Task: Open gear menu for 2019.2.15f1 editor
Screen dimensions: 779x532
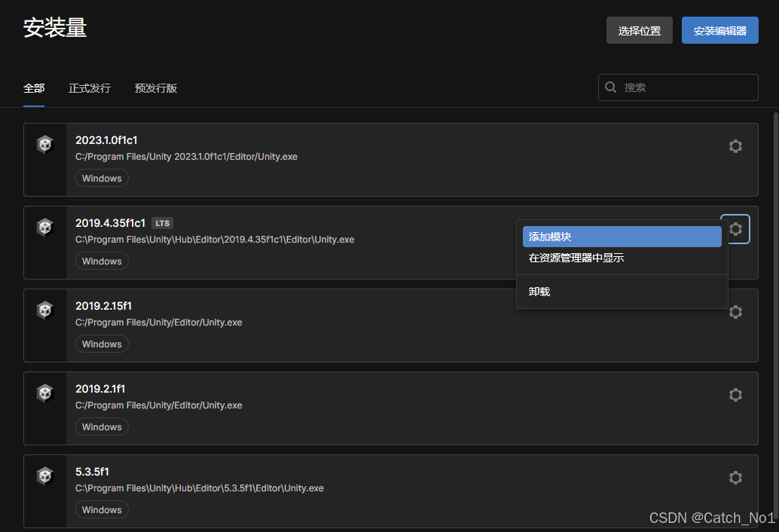Action: [735, 312]
